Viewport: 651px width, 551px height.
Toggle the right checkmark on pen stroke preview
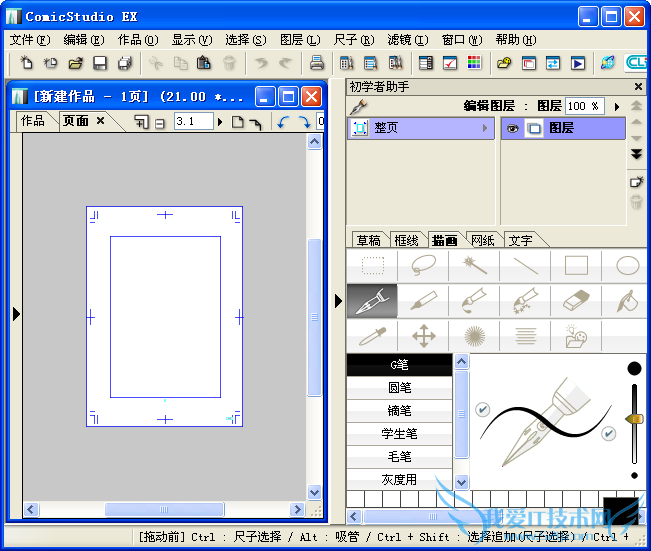(x=608, y=433)
